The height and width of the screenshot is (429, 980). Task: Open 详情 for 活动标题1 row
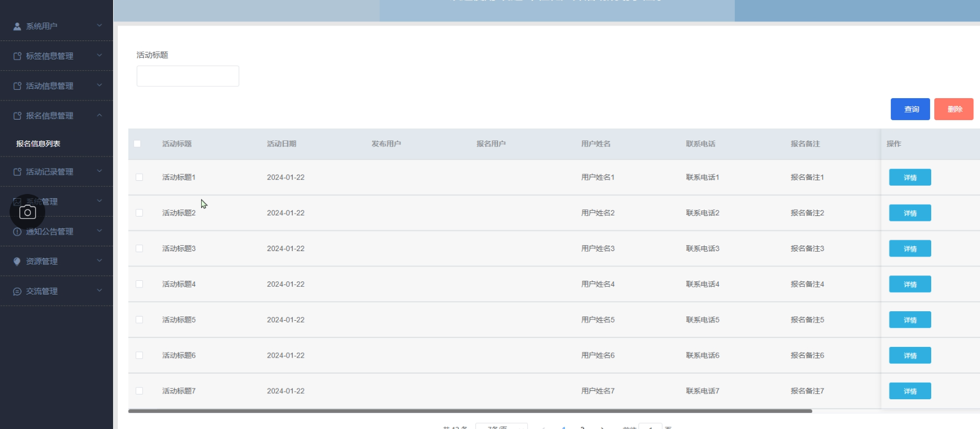tap(910, 177)
